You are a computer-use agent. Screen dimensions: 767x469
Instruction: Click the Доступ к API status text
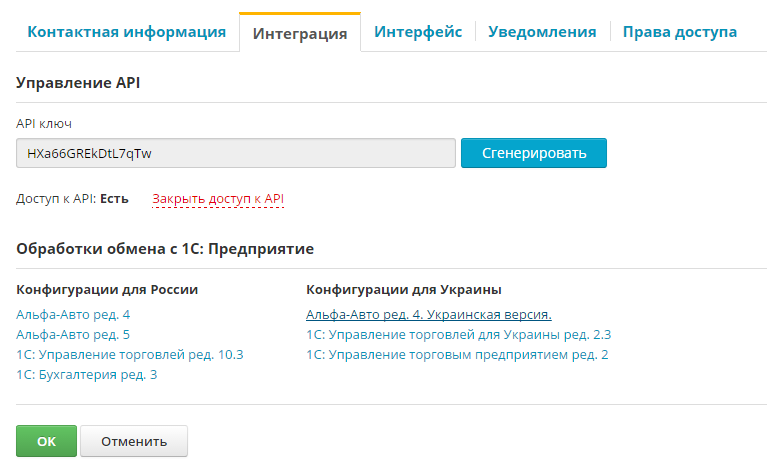click(x=72, y=199)
